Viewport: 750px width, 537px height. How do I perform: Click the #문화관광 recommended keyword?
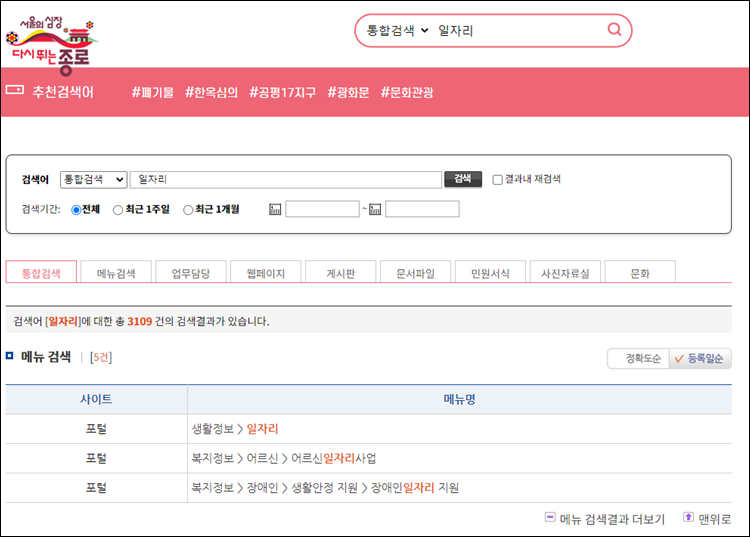(407, 92)
